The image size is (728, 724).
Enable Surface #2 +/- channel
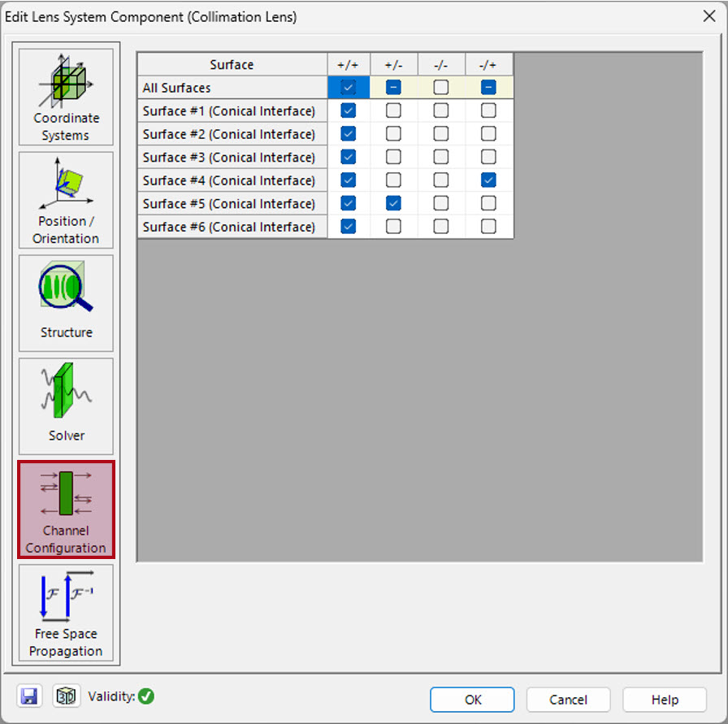393,134
